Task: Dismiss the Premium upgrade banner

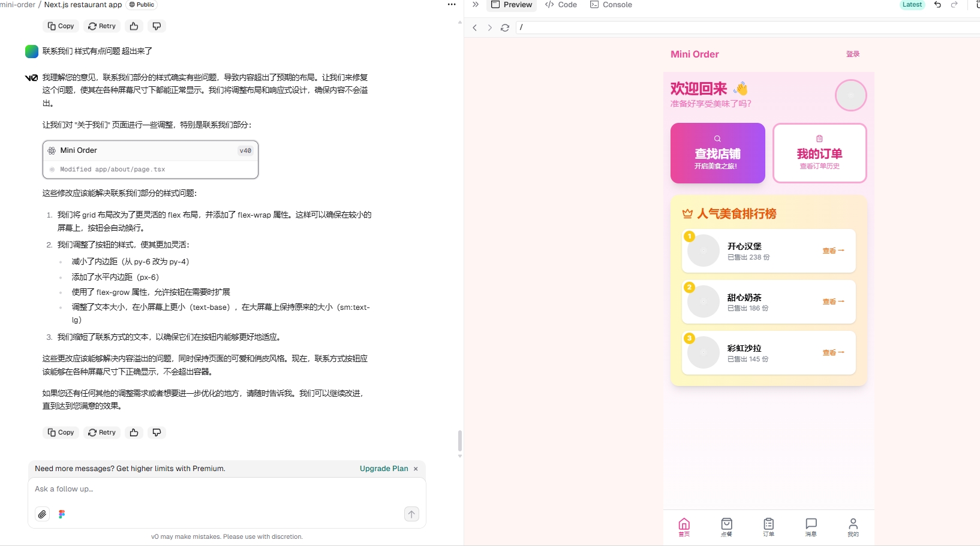Action: (416, 469)
